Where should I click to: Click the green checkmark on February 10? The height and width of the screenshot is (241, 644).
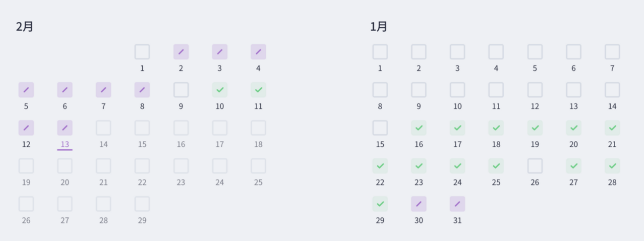click(220, 90)
